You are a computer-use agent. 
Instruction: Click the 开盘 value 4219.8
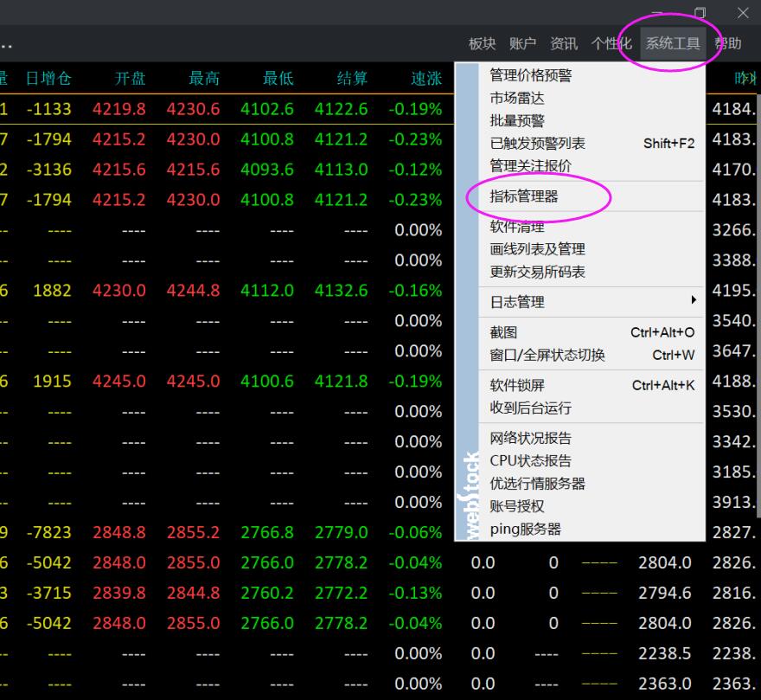coord(119,109)
